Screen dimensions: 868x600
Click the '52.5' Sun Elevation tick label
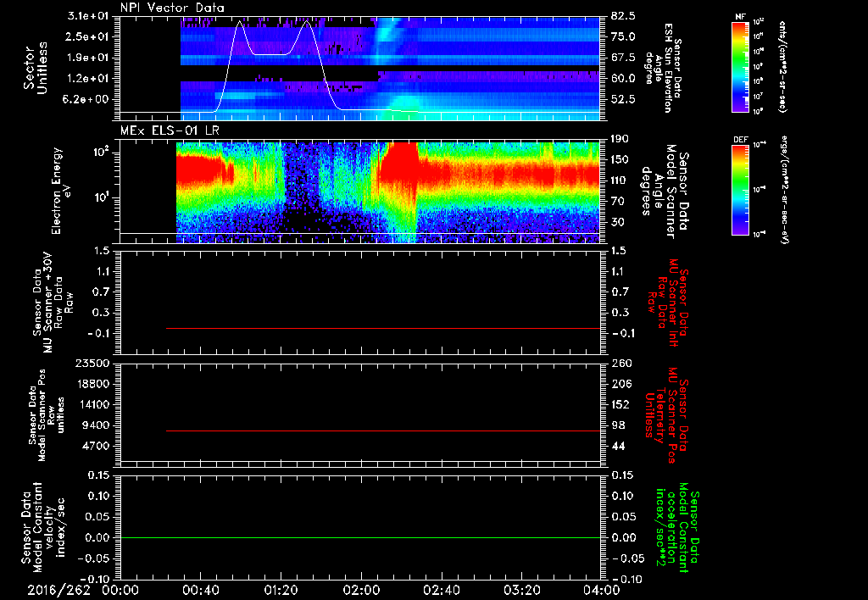(x=623, y=100)
